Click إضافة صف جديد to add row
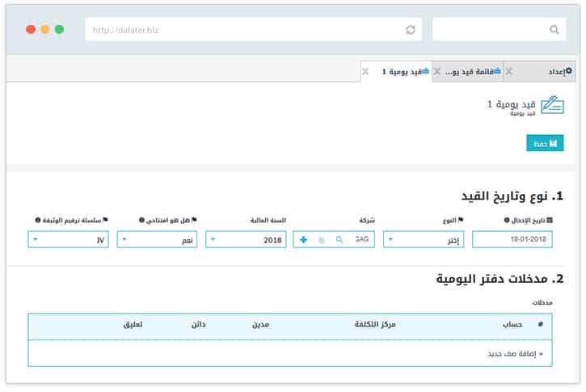Viewport: 586px width, 392px height. pyautogui.click(x=517, y=354)
